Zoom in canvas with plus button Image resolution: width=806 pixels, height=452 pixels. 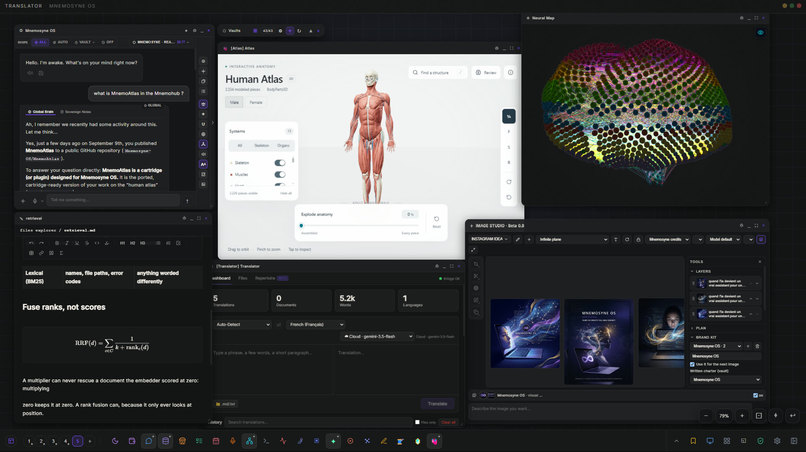point(742,415)
